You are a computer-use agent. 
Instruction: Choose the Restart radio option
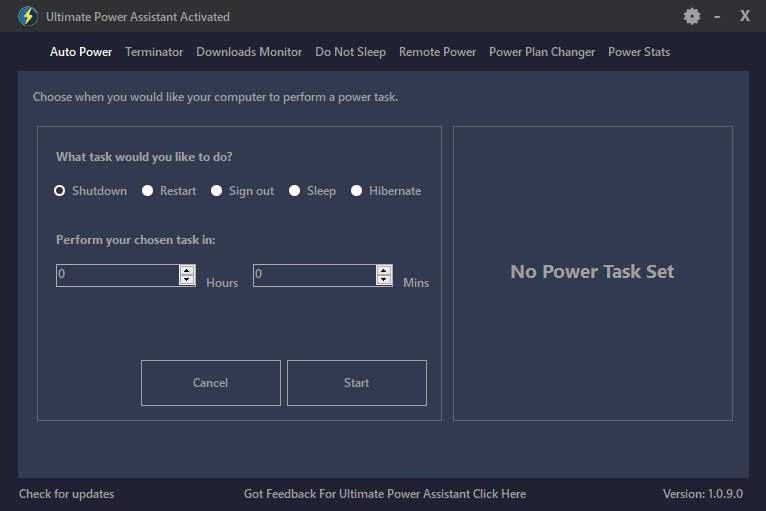148,191
